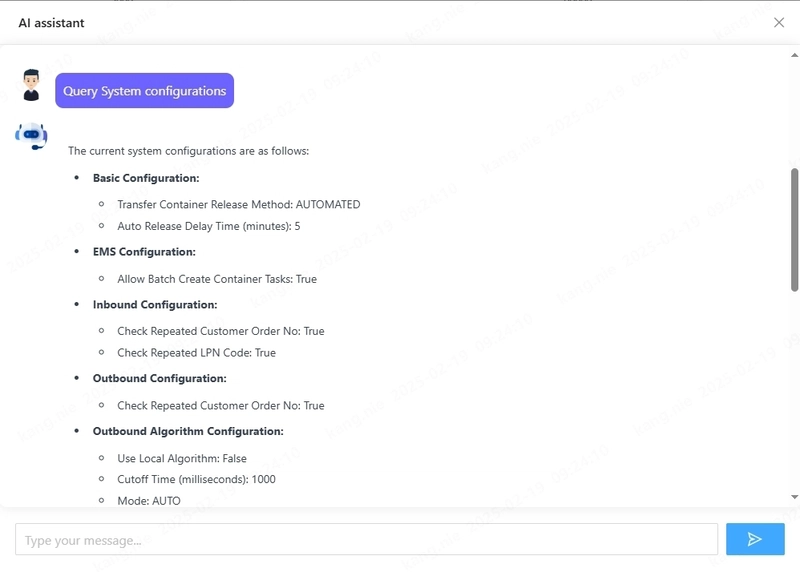The width and height of the screenshot is (800, 572).
Task: Click 'Allow Batch Create Container Tasks: True'
Action: [x=217, y=279]
